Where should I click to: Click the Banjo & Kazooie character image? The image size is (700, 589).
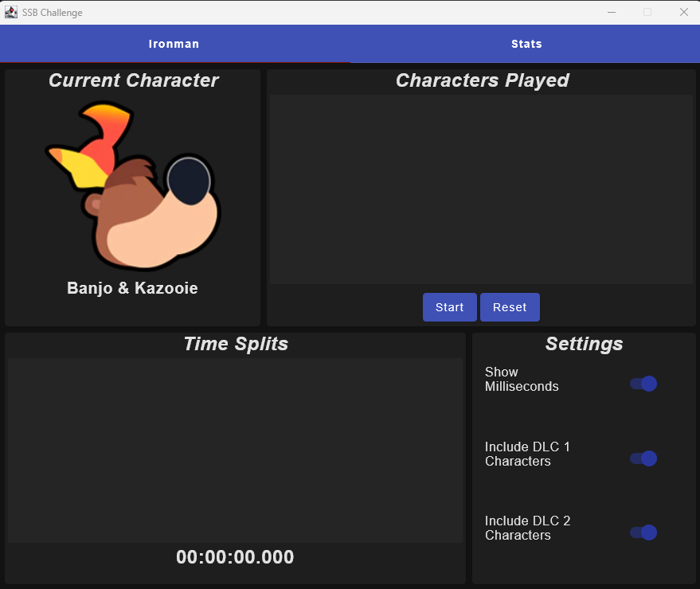pyautogui.click(x=132, y=186)
